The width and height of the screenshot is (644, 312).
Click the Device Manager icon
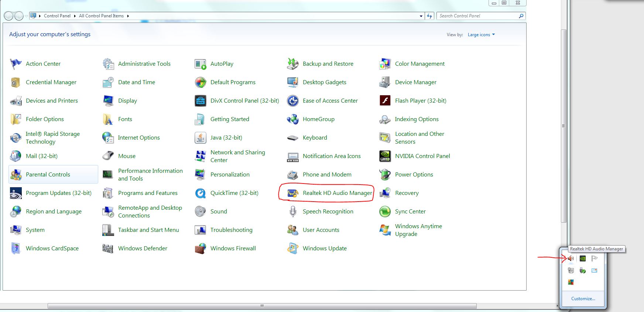coord(385,82)
